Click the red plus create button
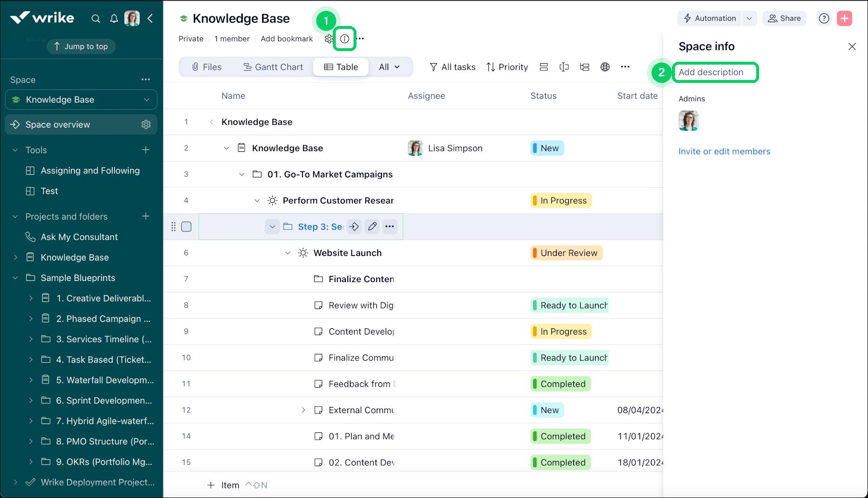The width and height of the screenshot is (868, 498). [844, 18]
